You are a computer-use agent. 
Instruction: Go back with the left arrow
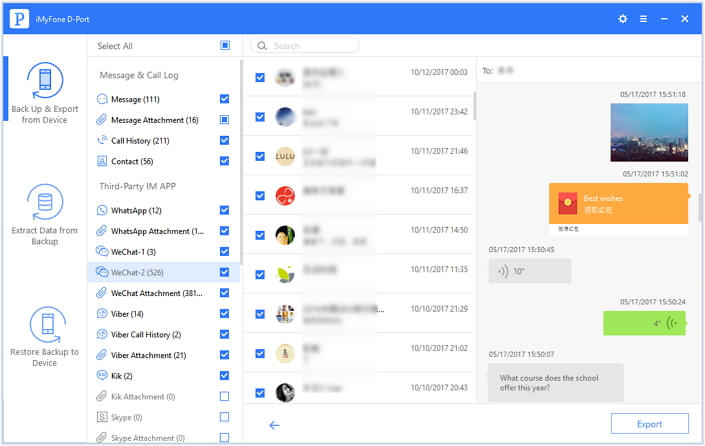274,425
